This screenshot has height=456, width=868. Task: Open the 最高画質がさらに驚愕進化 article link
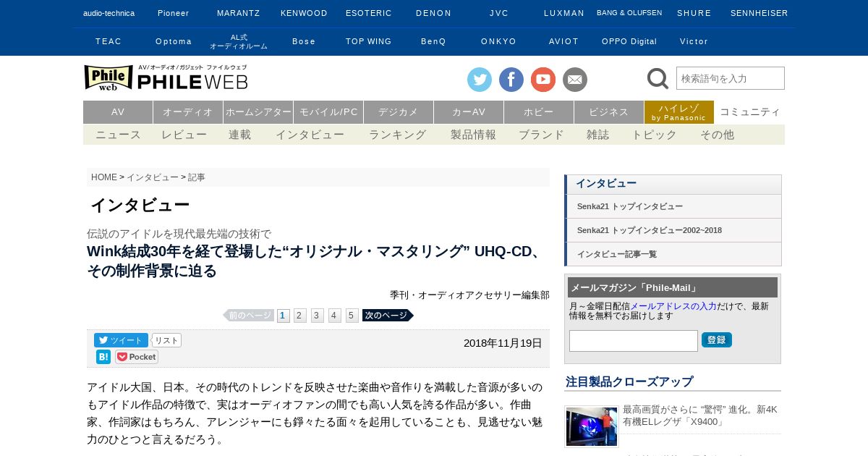click(x=700, y=415)
